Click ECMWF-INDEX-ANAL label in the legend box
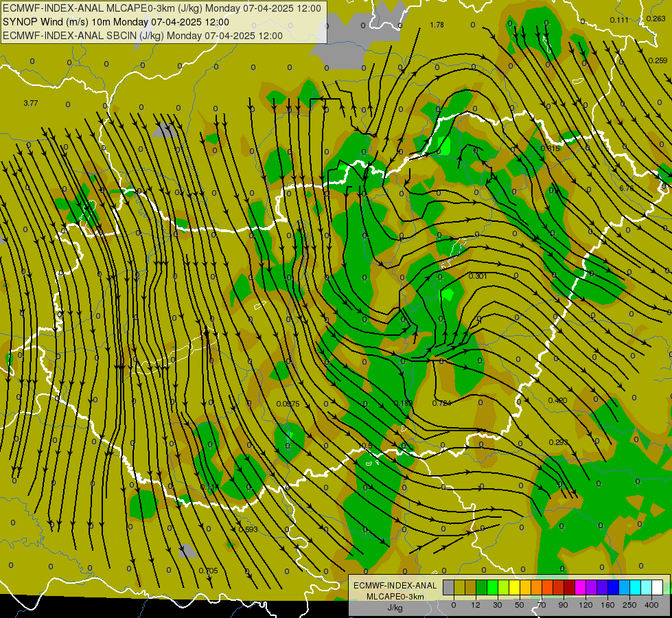The height and width of the screenshot is (618, 672). coord(395,586)
